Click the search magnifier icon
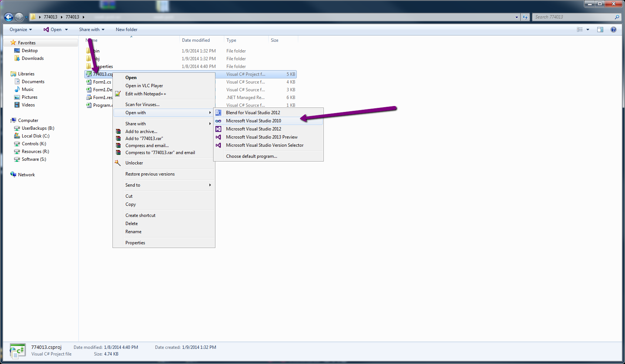625x364 pixels. (617, 17)
